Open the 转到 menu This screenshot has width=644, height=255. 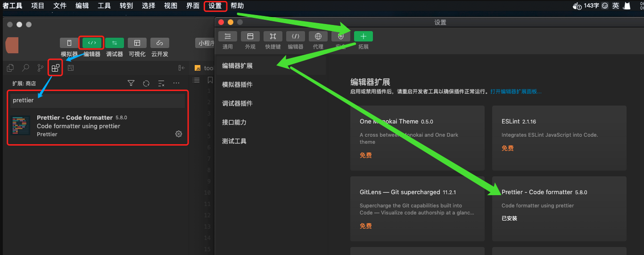coord(126,6)
